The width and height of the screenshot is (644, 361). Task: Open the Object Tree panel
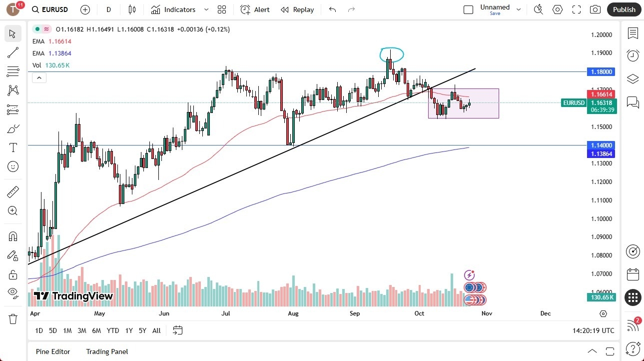tap(633, 78)
